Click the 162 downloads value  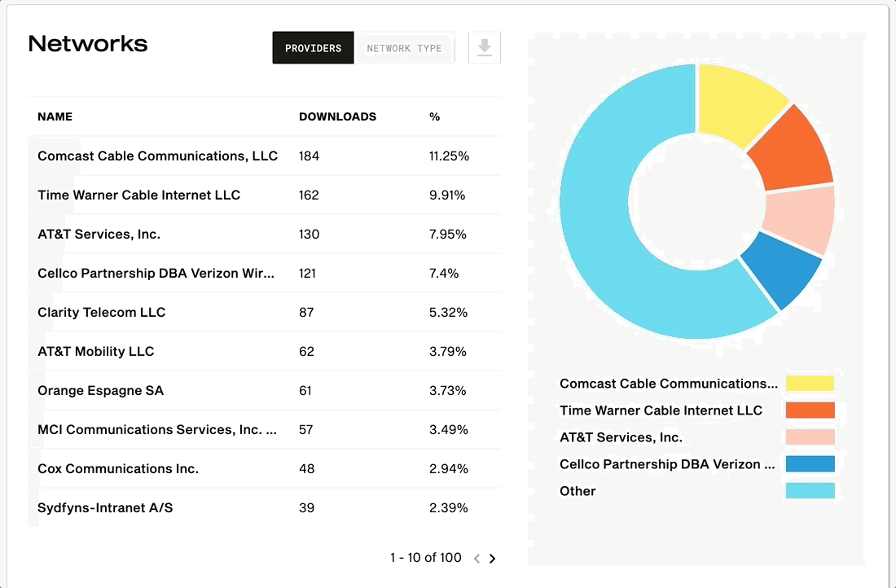(309, 195)
